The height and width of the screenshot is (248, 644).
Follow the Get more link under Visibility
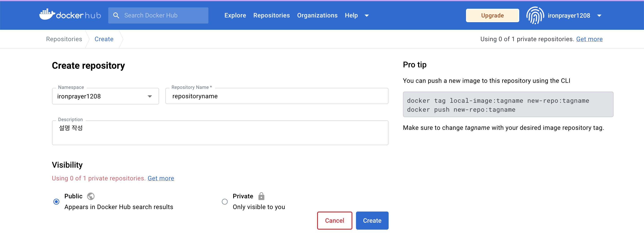coord(161,178)
